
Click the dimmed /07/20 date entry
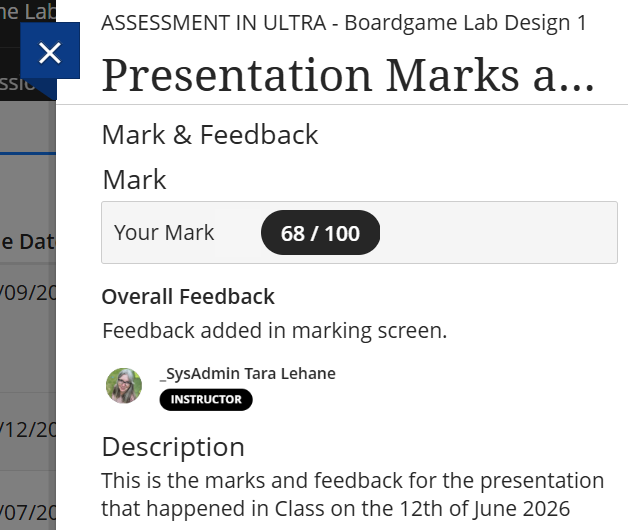pos(28,512)
